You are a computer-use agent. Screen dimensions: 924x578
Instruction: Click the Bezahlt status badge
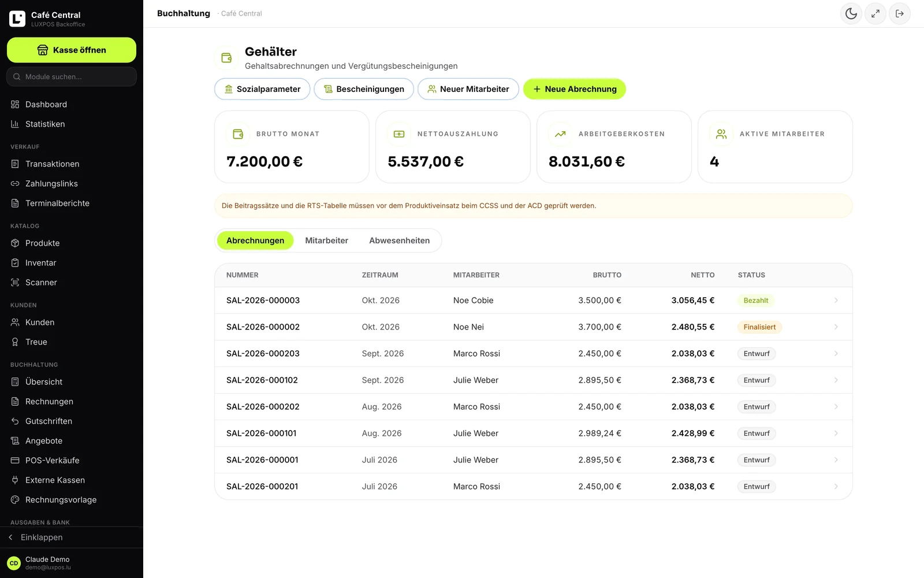tap(756, 301)
